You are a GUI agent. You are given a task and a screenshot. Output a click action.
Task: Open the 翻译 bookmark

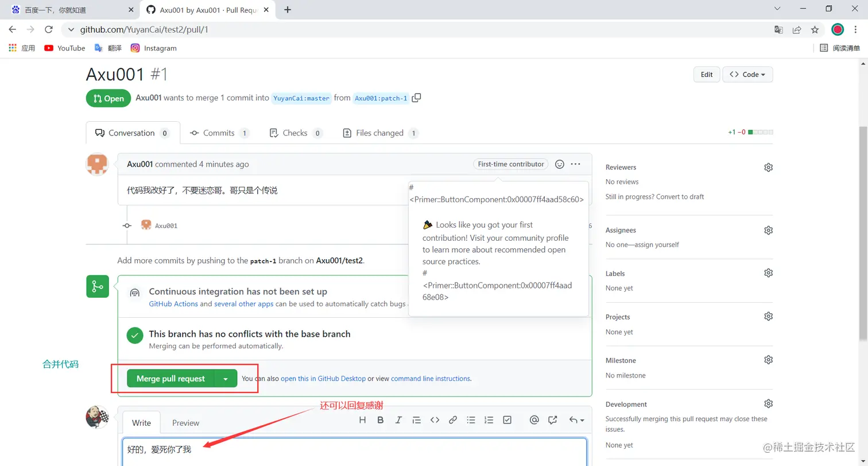click(x=108, y=48)
